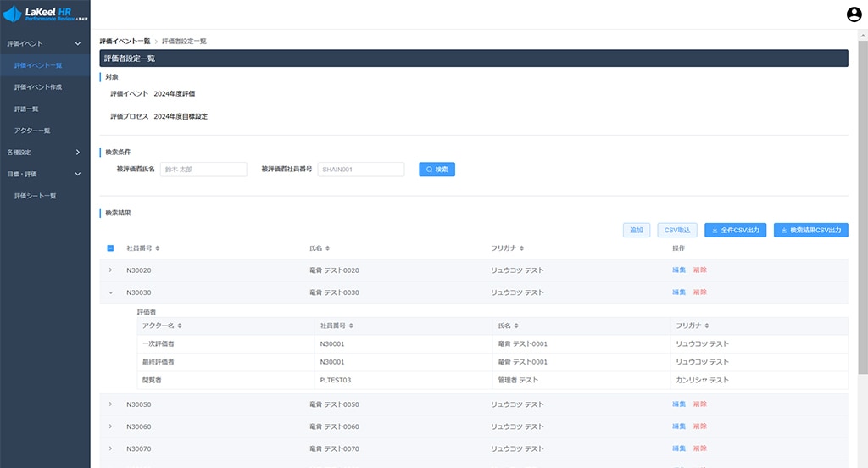Open the user account profile icon
The height and width of the screenshot is (468, 868).
coord(854,14)
